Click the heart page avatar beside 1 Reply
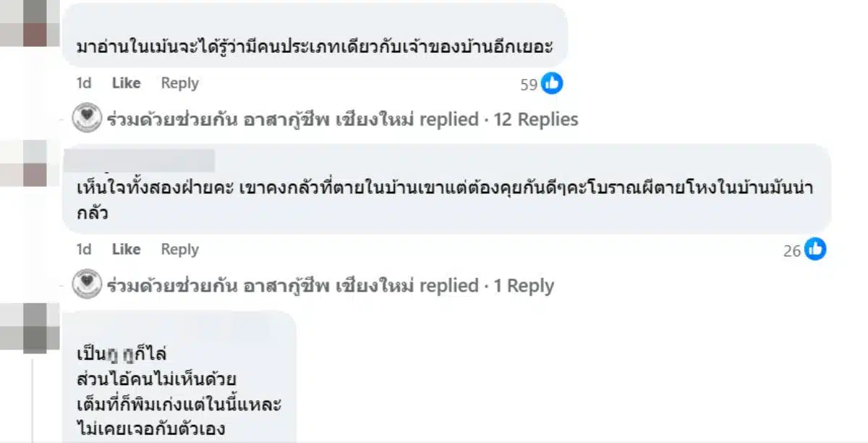The width and height of the screenshot is (868, 443). pyautogui.click(x=87, y=285)
